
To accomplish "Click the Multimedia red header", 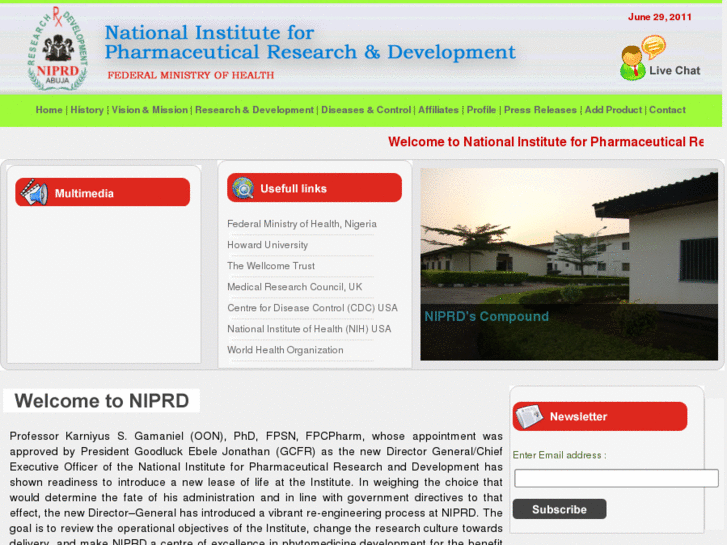I will (x=102, y=192).
